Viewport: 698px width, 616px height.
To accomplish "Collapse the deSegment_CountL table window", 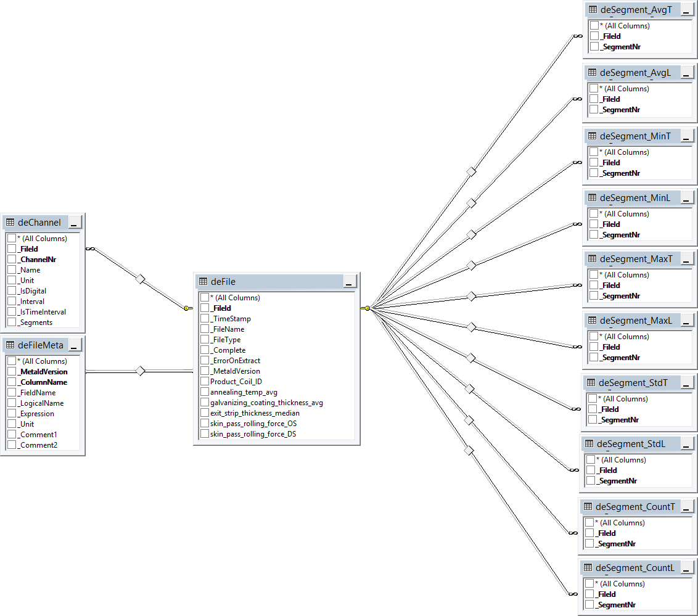I will click(686, 568).
